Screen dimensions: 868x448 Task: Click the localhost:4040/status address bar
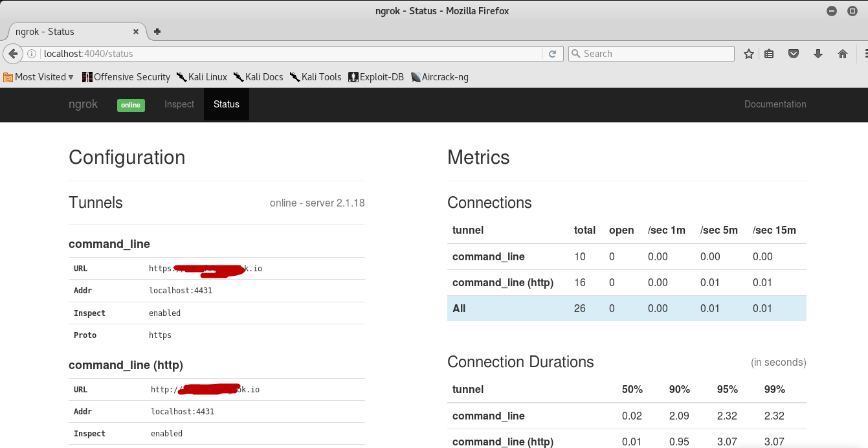tap(291, 54)
